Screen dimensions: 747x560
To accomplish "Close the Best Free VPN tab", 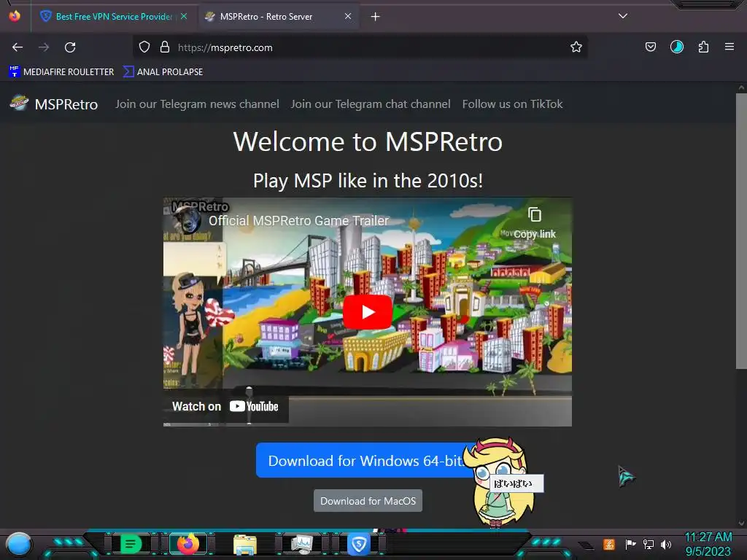I will 184,16.
